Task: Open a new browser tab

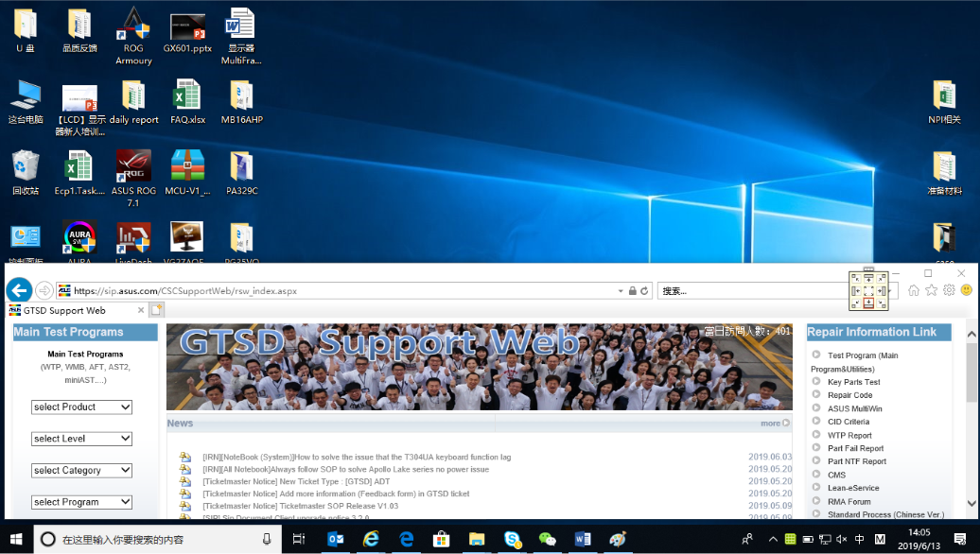Action: [156, 310]
